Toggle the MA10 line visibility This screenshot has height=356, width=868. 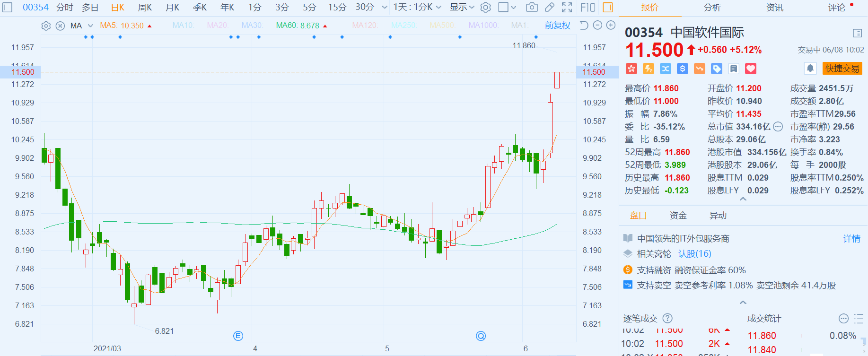183,26
